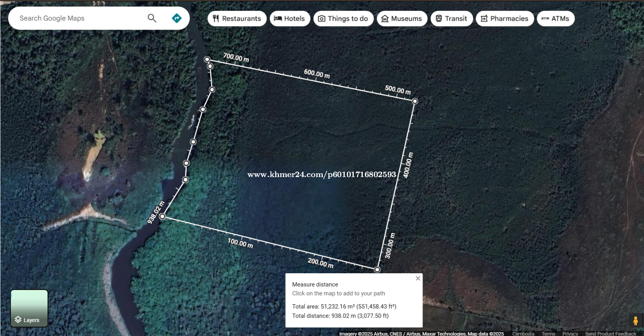Click the search magnifier icon

[152, 18]
